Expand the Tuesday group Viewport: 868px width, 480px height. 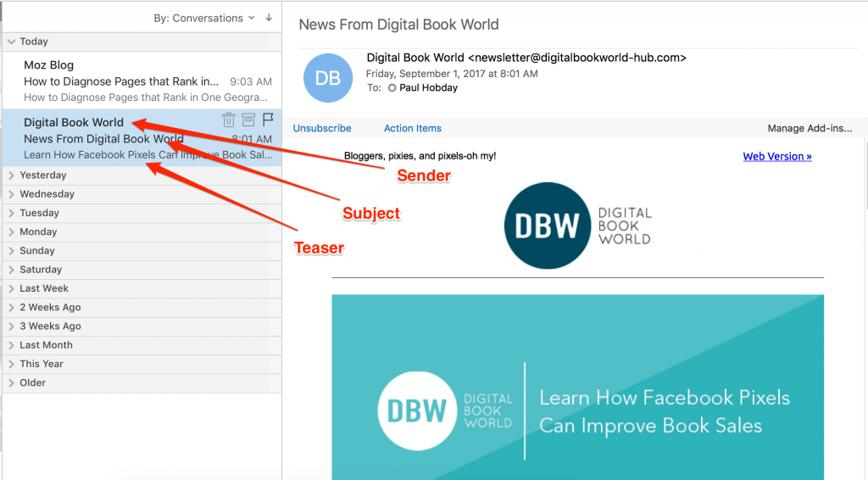(x=11, y=213)
